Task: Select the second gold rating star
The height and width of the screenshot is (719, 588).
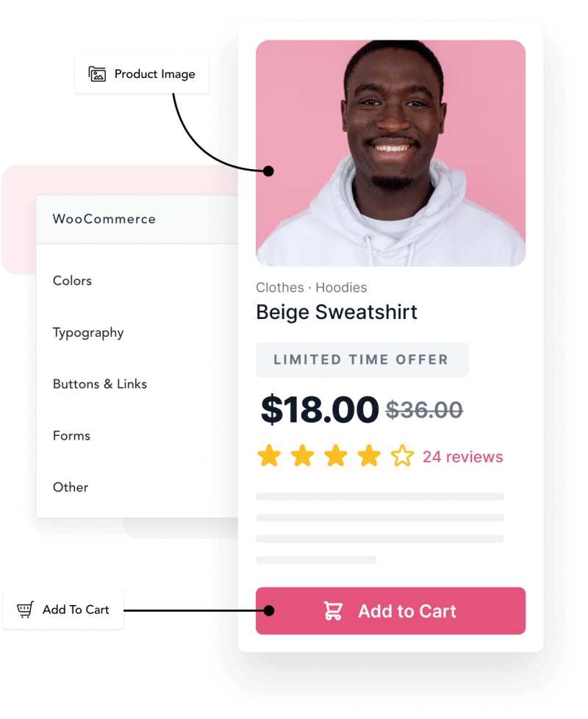Action: (x=303, y=456)
